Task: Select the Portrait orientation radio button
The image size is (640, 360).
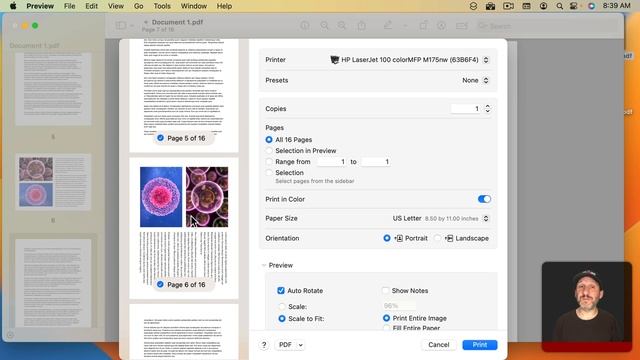Action: point(387,238)
